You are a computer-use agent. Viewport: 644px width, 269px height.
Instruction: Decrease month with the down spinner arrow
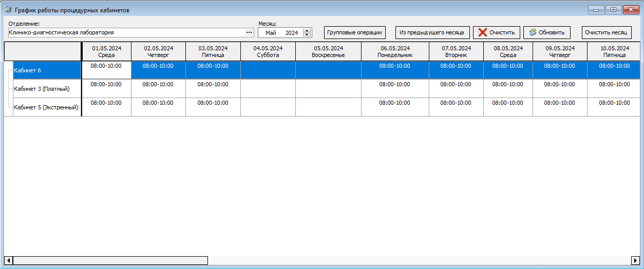pos(307,35)
